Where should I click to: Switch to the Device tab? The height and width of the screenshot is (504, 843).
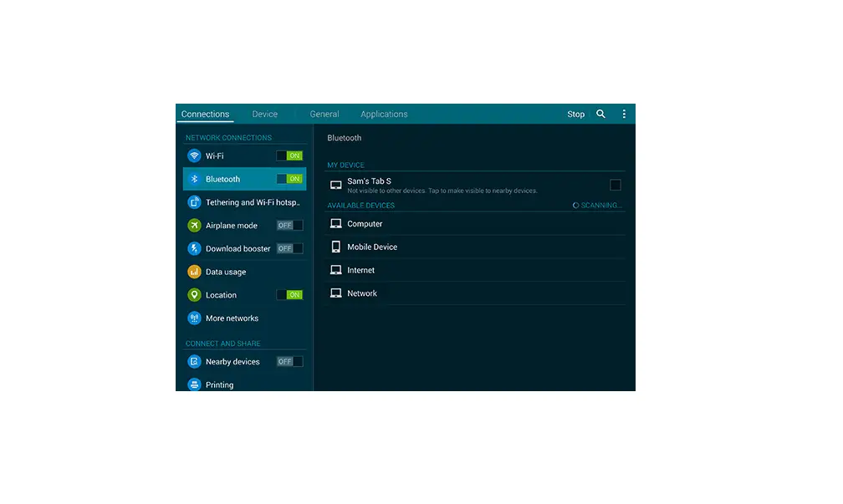[x=265, y=114]
